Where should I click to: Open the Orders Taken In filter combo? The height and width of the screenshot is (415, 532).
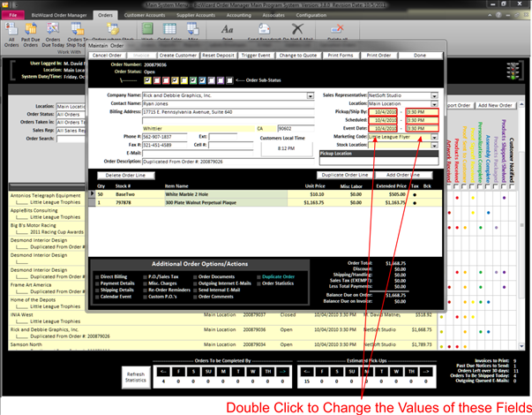(71, 122)
